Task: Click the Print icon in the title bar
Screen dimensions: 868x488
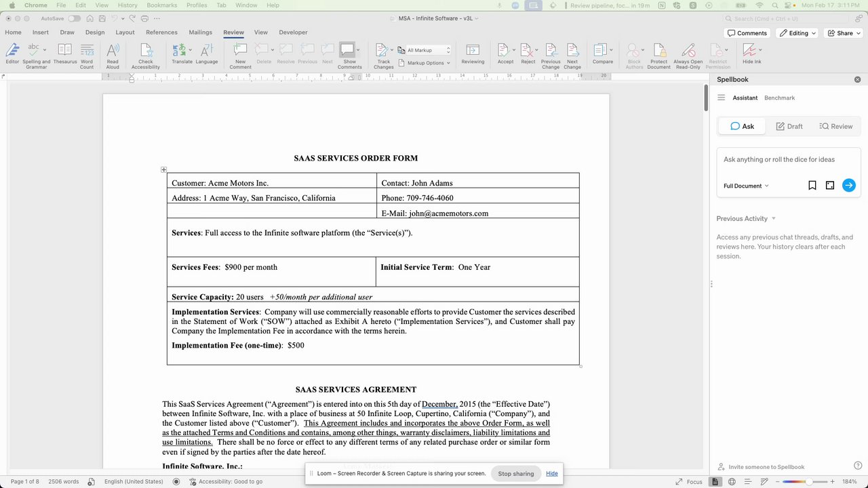Action: 144,18
